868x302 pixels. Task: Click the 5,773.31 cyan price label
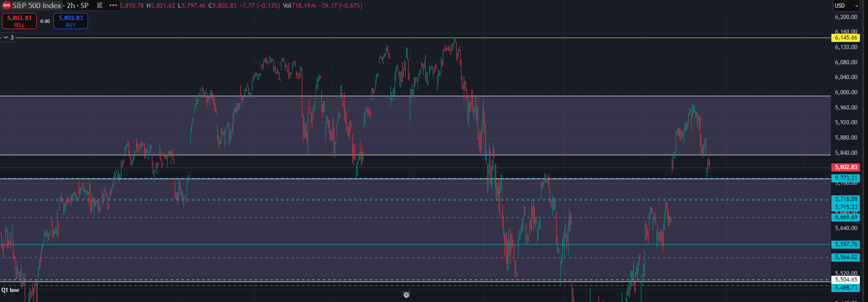(x=846, y=178)
